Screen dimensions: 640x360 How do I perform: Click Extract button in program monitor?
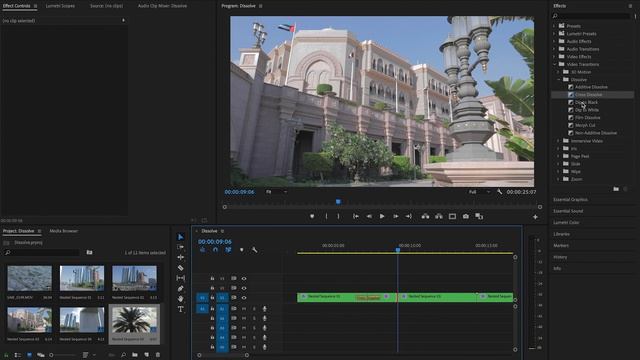click(439, 216)
